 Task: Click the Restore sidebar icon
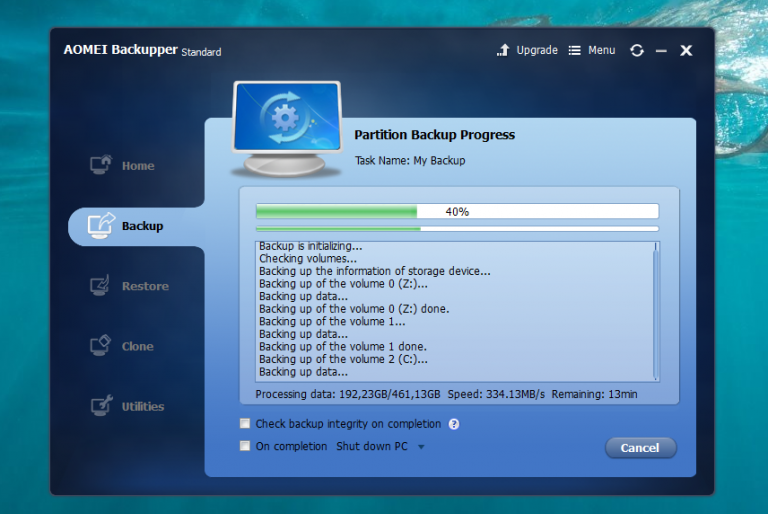(x=100, y=286)
